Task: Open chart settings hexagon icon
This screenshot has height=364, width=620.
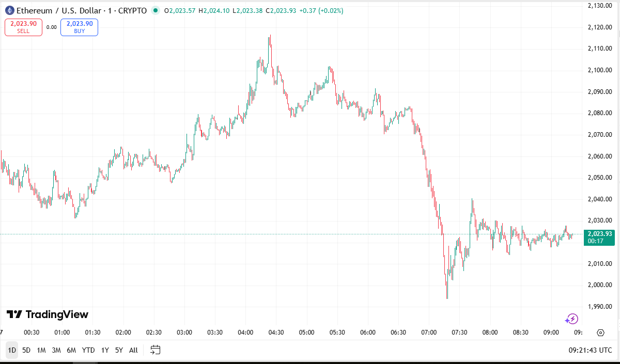Action: click(x=600, y=333)
